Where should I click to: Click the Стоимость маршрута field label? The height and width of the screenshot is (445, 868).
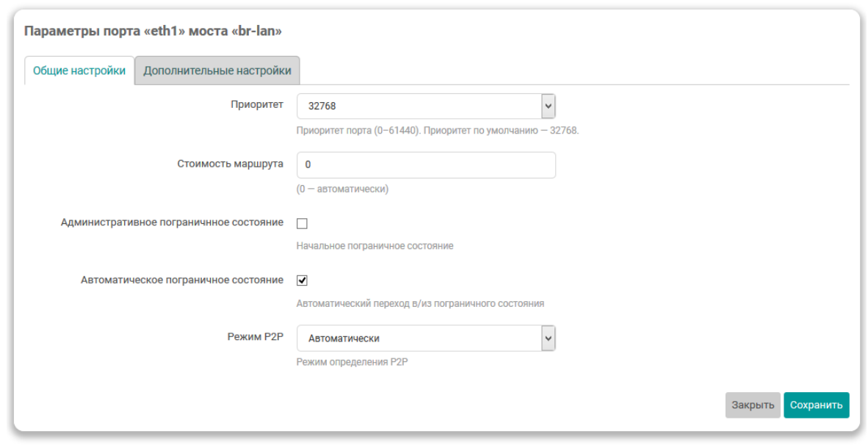click(230, 164)
